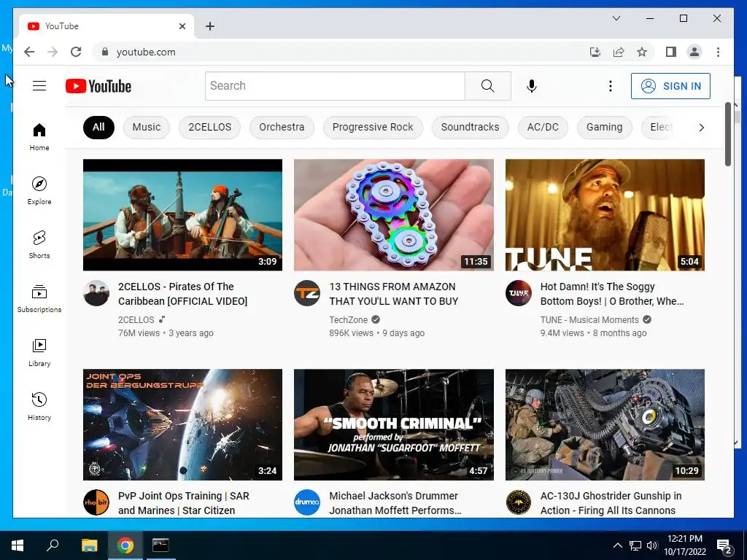Click the address bar URL

(146, 52)
